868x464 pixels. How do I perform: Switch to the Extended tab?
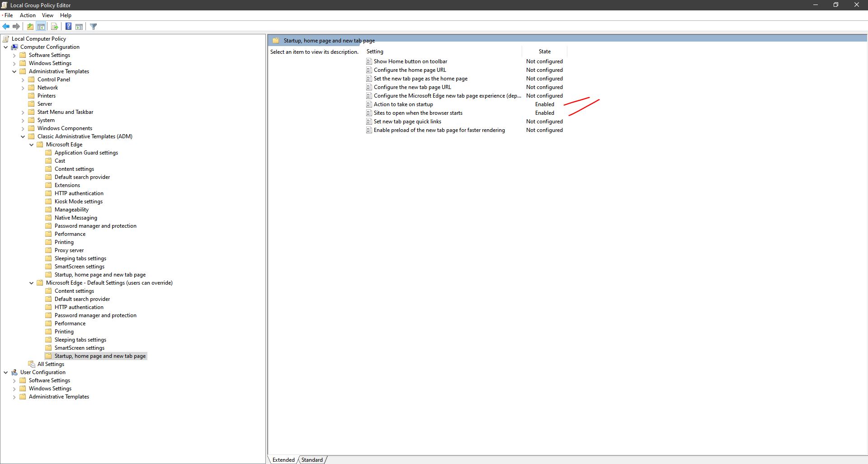tap(283, 460)
